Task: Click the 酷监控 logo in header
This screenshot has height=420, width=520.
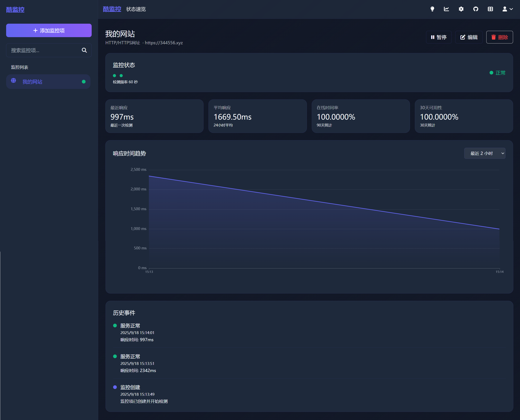Action: click(112, 9)
